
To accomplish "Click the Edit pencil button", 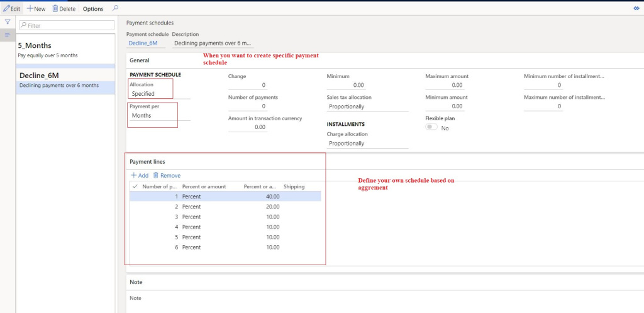I will tap(12, 9).
